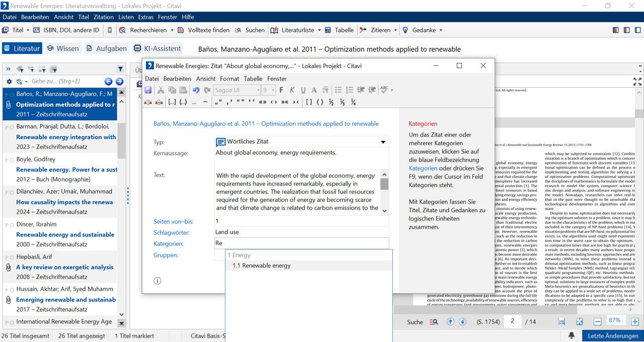Go to next PDF page arrow
The image size is (644, 342).
(x=462, y=321)
